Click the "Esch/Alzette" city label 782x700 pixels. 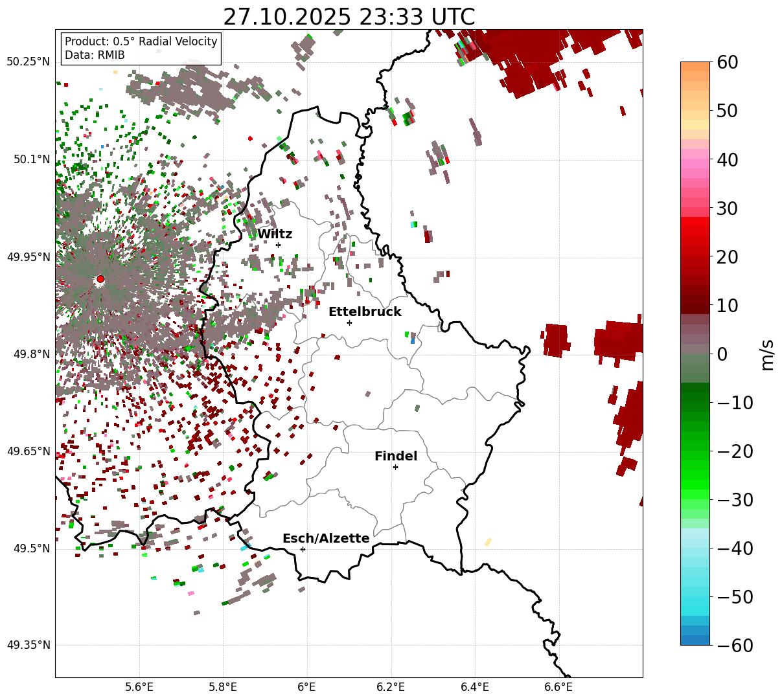(326, 538)
